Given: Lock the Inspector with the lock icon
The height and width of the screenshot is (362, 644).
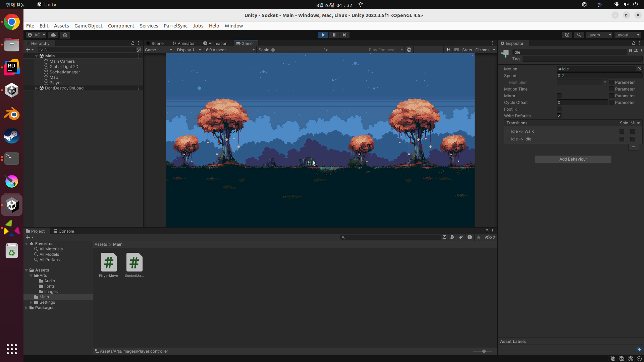Looking at the screenshot, I should pyautogui.click(x=634, y=43).
